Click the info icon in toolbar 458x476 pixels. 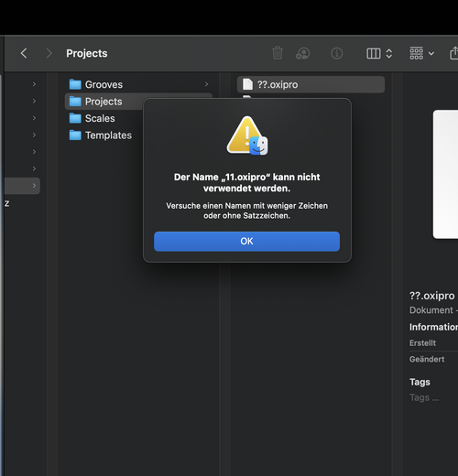pos(336,53)
